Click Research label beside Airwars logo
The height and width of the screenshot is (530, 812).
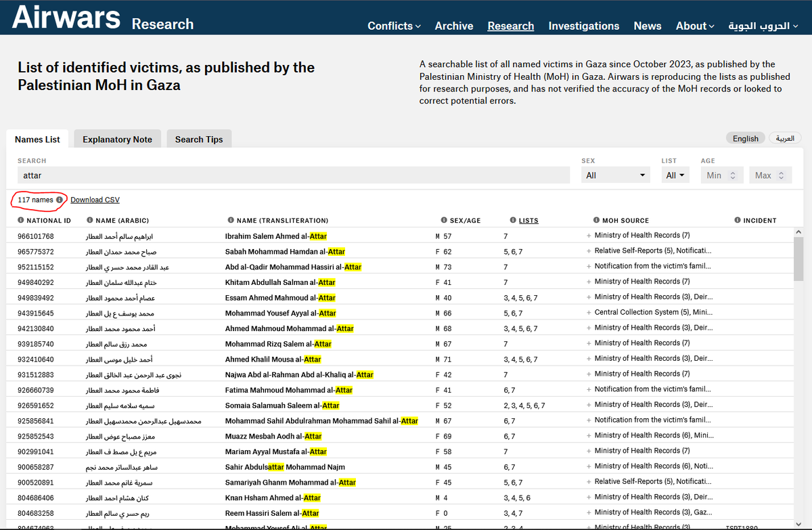click(162, 24)
